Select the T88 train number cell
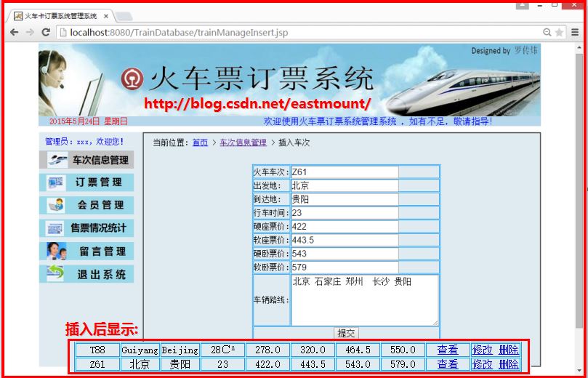 click(x=97, y=350)
